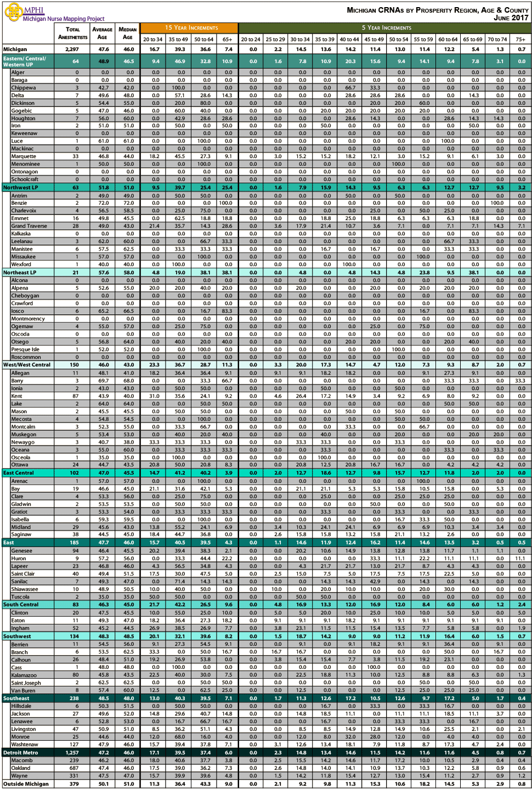The height and width of the screenshot is (789, 532).
Task: Click the '50 to 64' column header
Action: point(203,39)
